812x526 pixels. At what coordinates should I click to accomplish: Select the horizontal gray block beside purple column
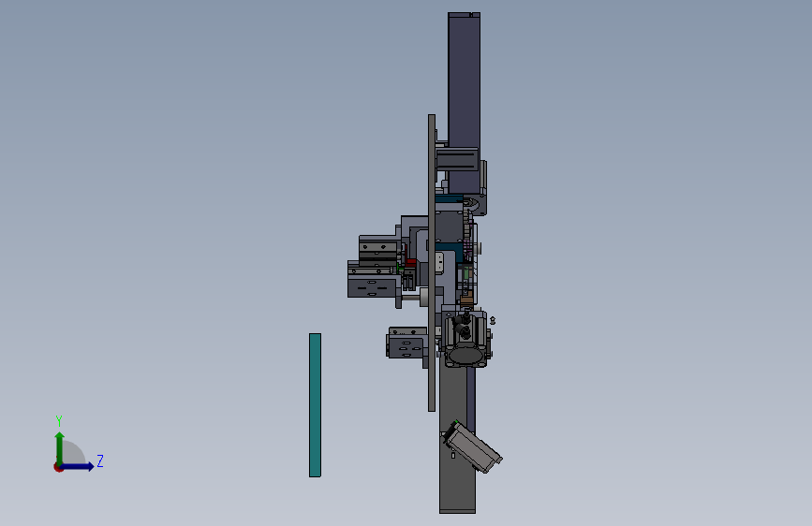click(x=457, y=159)
